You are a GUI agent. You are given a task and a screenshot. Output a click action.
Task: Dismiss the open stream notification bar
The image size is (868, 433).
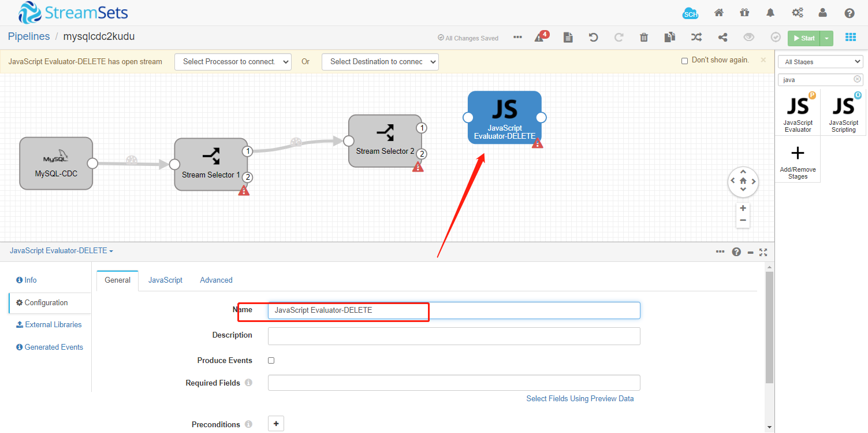click(763, 60)
